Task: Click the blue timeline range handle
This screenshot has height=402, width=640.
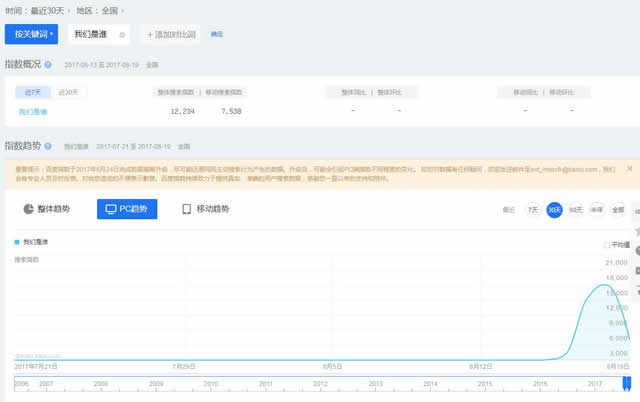Action: [627, 384]
